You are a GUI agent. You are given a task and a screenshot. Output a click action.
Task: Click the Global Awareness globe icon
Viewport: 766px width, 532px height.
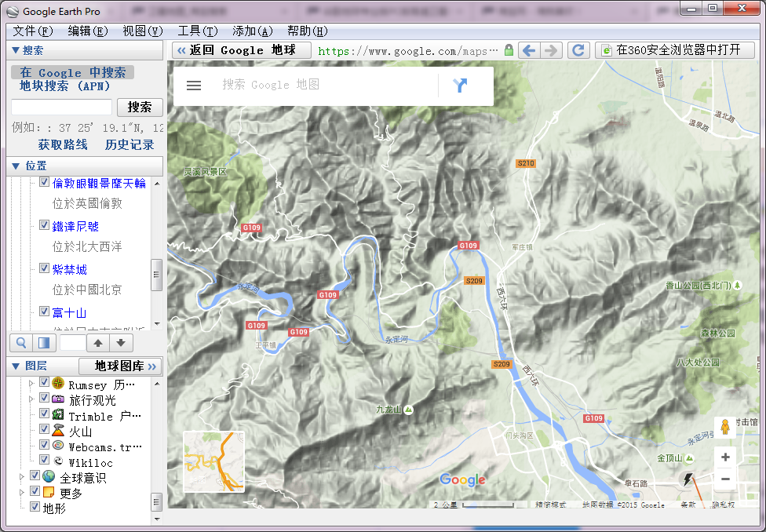(x=49, y=476)
